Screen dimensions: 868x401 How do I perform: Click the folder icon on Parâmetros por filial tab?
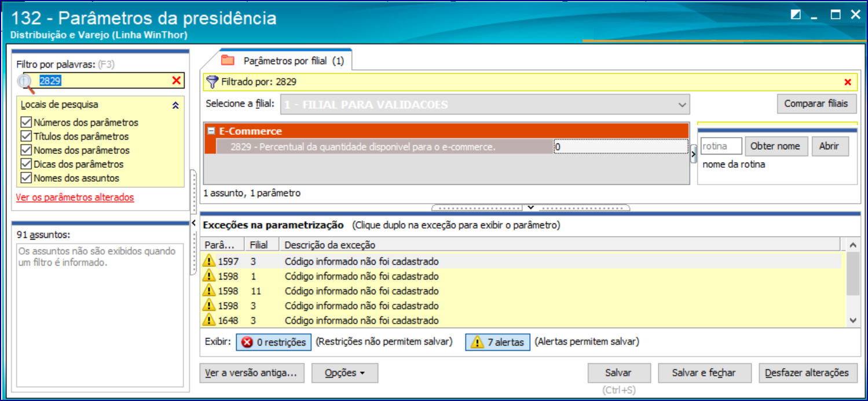228,60
